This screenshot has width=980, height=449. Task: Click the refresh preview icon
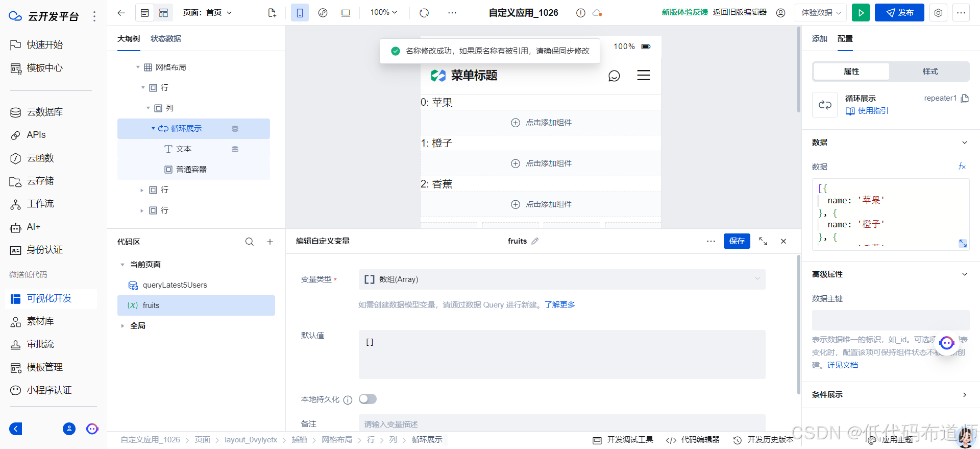coord(424,13)
